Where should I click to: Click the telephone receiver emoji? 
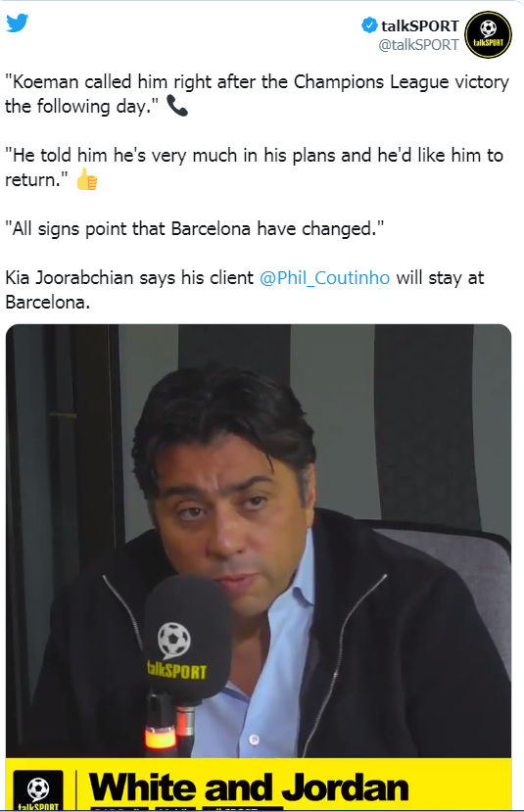[177, 106]
